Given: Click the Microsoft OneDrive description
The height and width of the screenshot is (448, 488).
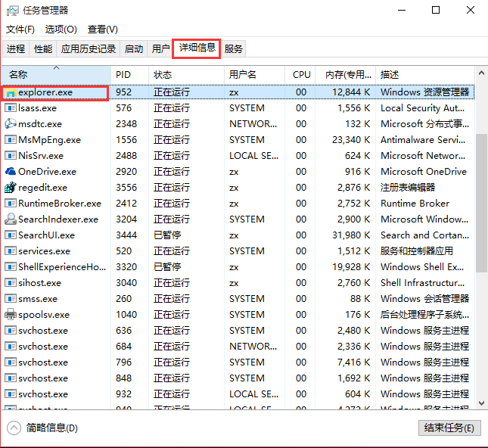Looking at the screenshot, I should click(424, 172).
